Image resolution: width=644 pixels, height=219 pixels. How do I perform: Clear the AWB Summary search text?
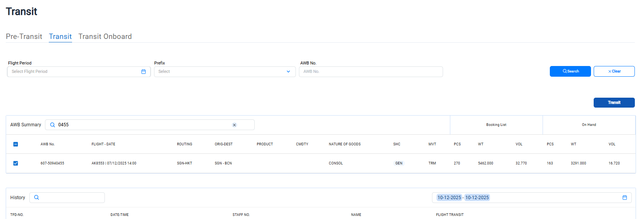click(234, 125)
